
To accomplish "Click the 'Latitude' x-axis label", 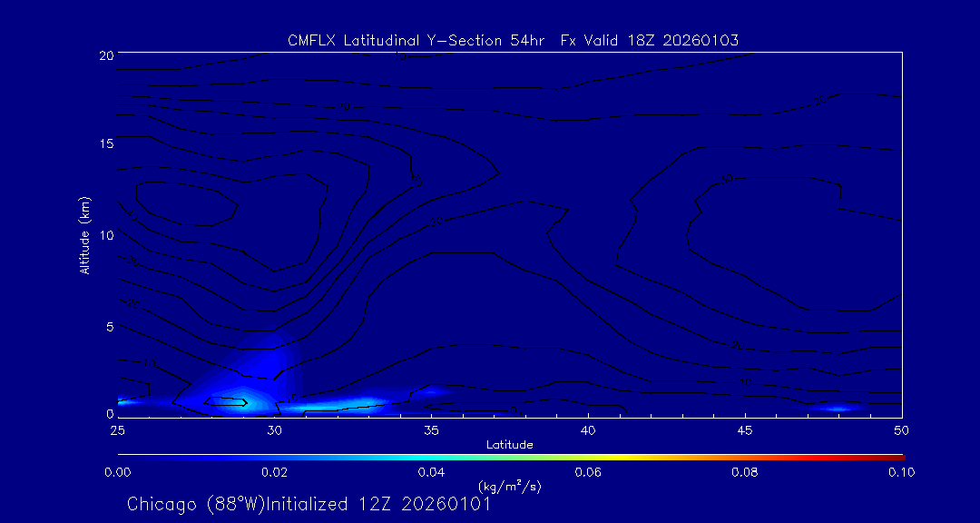I will 509,444.
